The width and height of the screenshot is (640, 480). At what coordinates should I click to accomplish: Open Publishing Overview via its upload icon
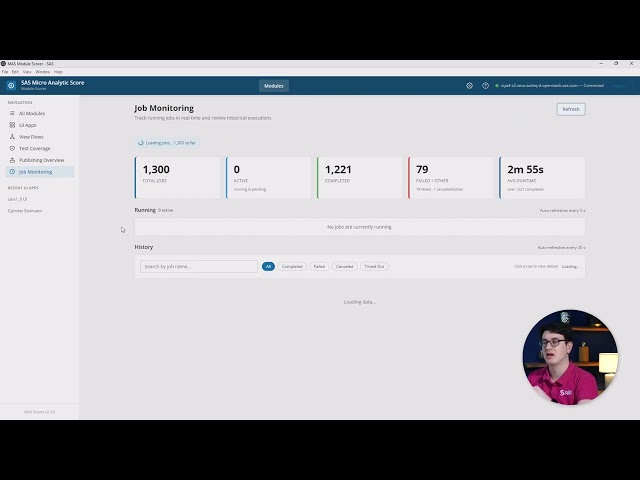tap(12, 160)
